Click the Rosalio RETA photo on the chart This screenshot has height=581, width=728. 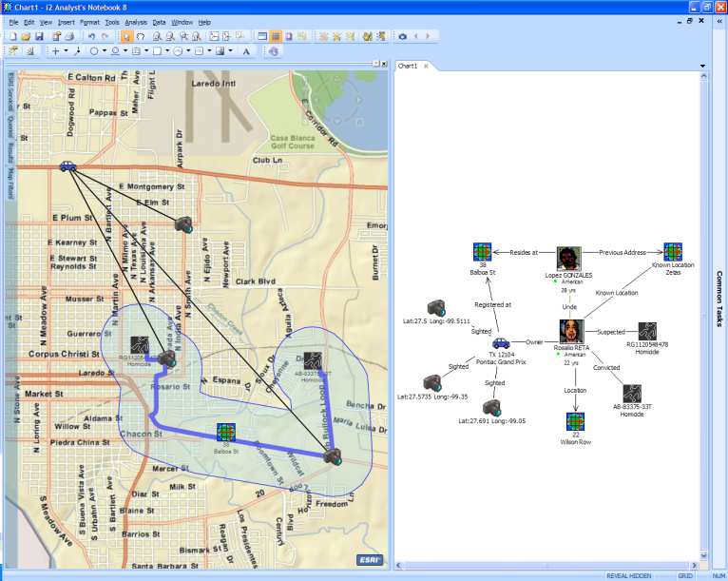571,332
